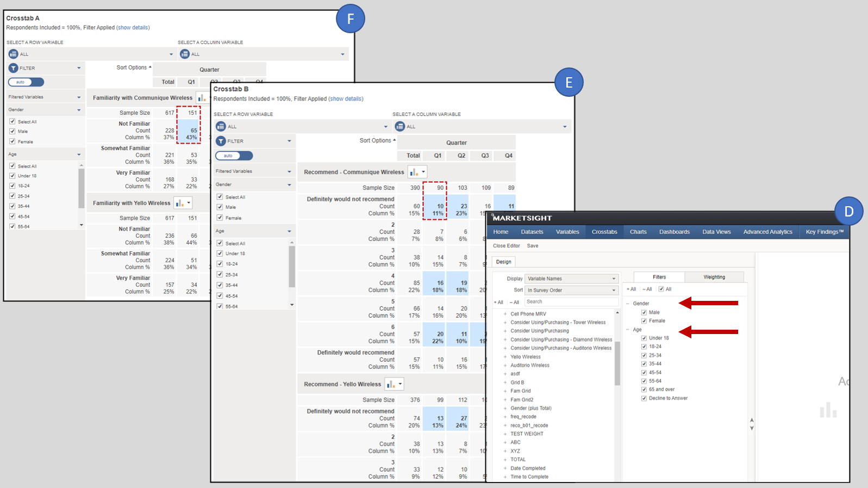
Task: Expand Filtered Variables dropdown in Crosstab A
Action: coord(45,97)
